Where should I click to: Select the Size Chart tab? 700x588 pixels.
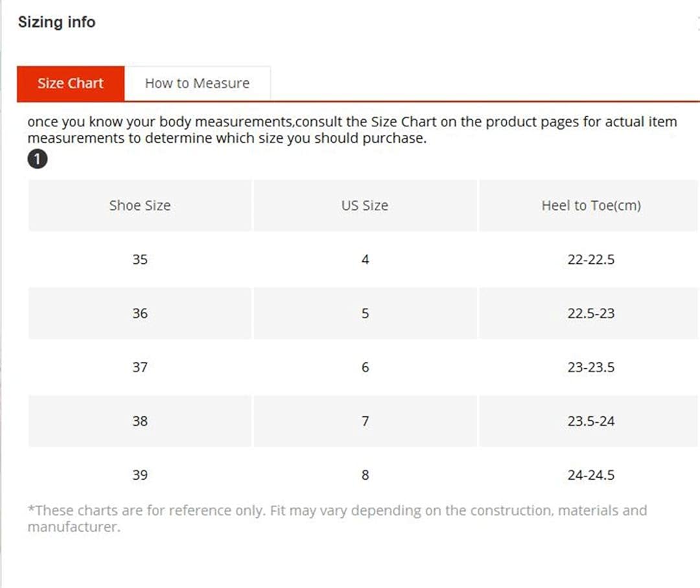(x=71, y=84)
